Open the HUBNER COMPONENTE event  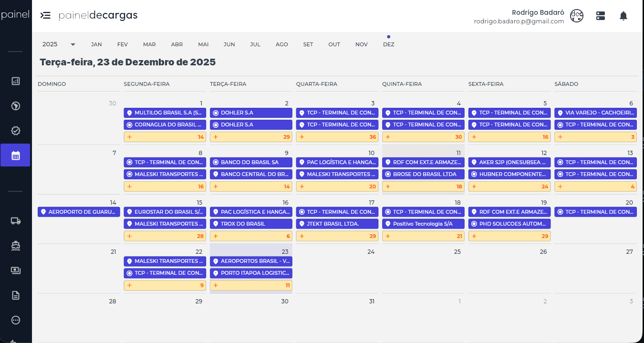509,174
